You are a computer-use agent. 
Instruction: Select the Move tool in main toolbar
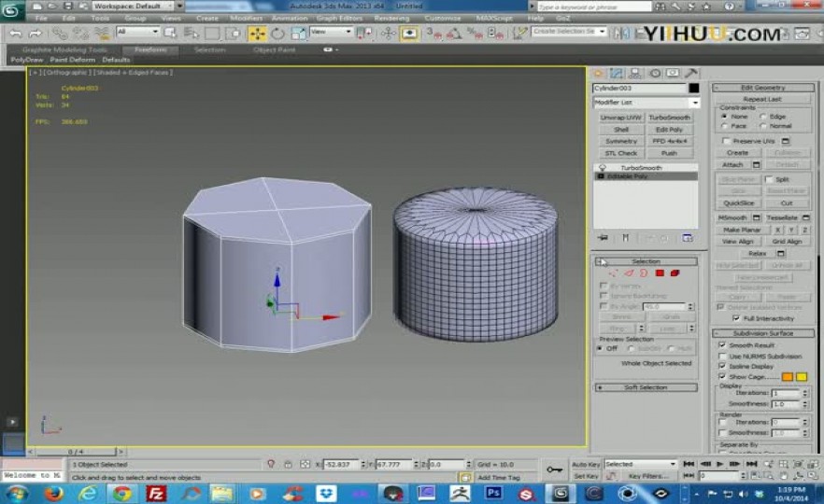(x=257, y=35)
